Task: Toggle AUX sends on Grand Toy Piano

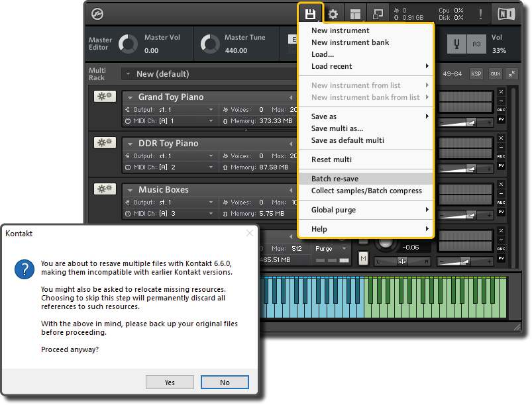Action: point(501,110)
